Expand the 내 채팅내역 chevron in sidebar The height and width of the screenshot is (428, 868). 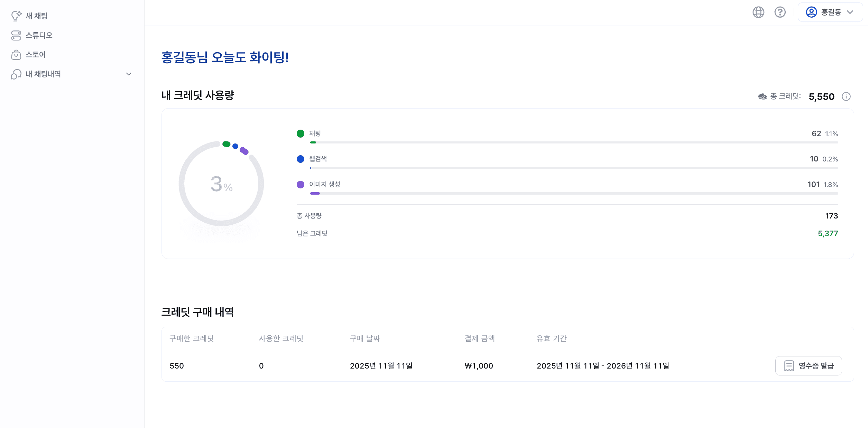click(129, 74)
